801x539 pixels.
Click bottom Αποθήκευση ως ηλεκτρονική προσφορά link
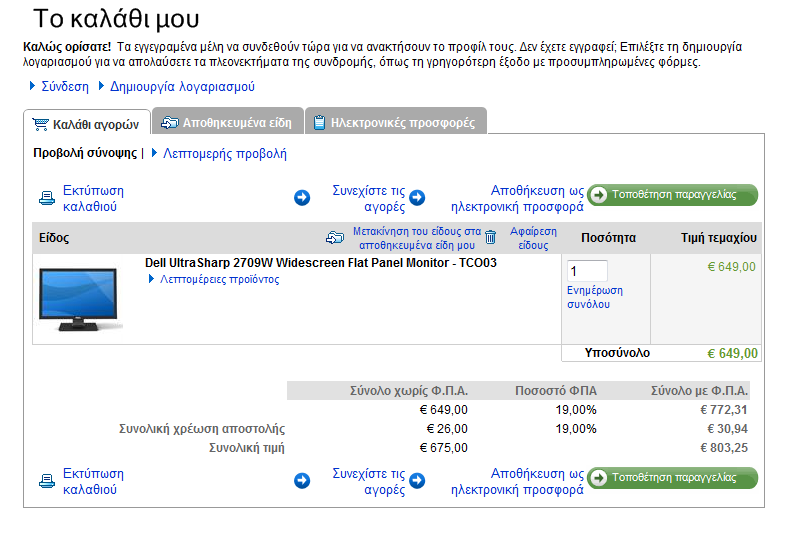point(517,481)
